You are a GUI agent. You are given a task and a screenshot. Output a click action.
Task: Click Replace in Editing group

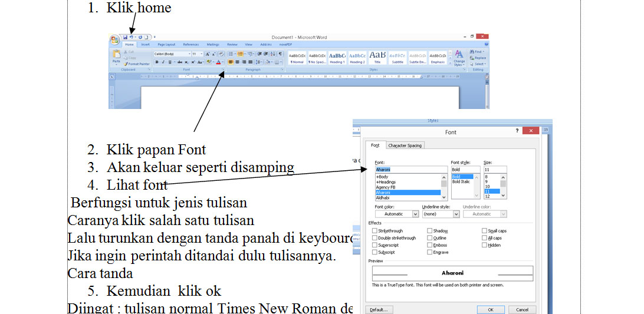pos(478,58)
